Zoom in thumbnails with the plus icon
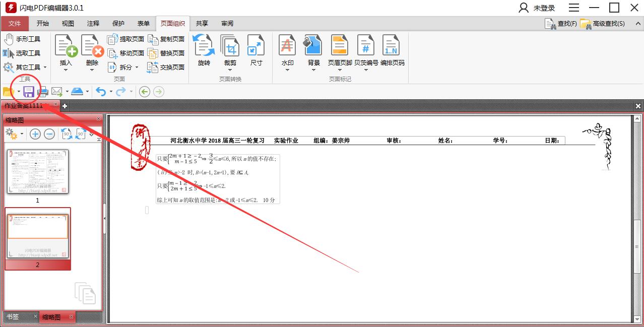The image size is (644, 327). pos(35,135)
